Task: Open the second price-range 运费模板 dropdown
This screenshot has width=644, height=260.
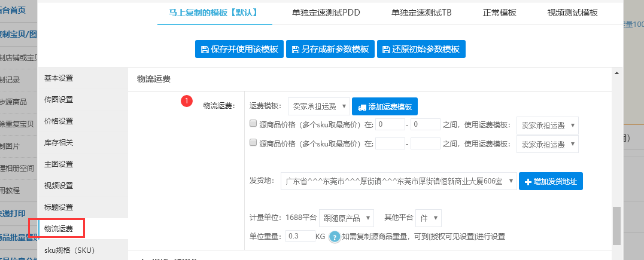Action: pyautogui.click(x=548, y=145)
